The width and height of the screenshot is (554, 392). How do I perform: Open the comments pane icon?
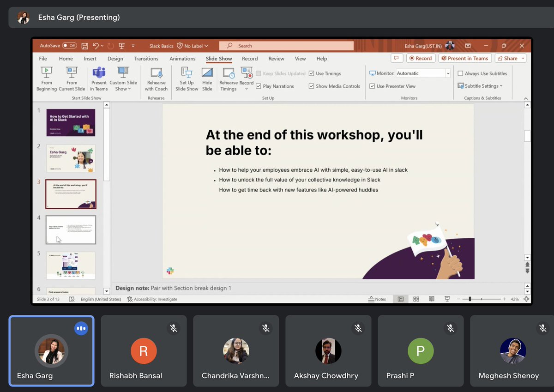(x=397, y=59)
